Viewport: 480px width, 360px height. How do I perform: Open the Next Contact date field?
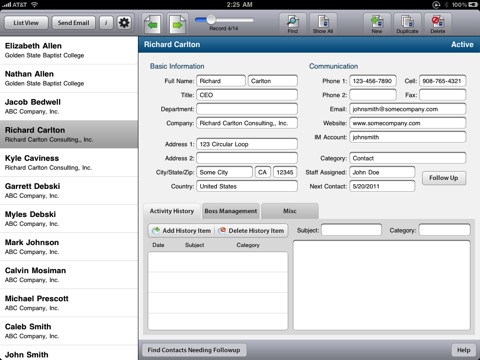[x=382, y=186]
